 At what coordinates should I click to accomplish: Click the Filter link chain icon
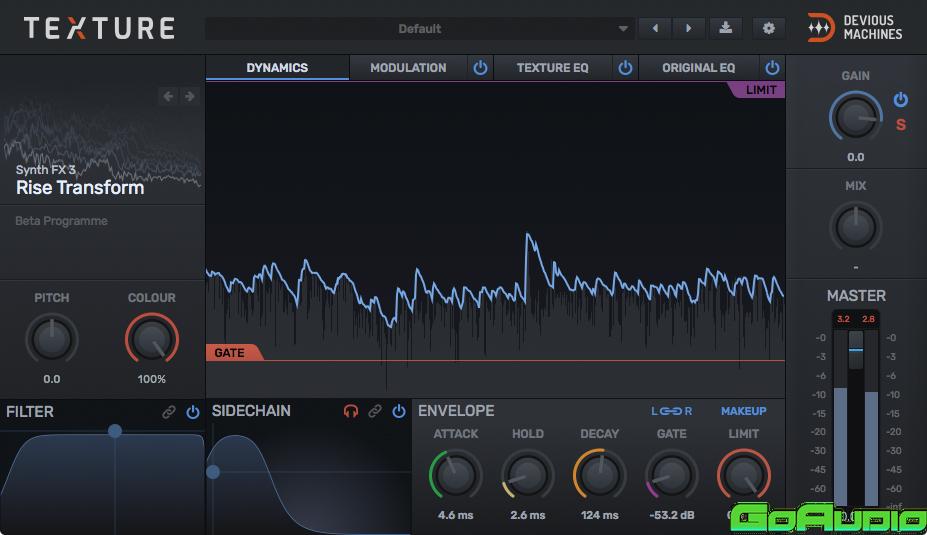168,411
